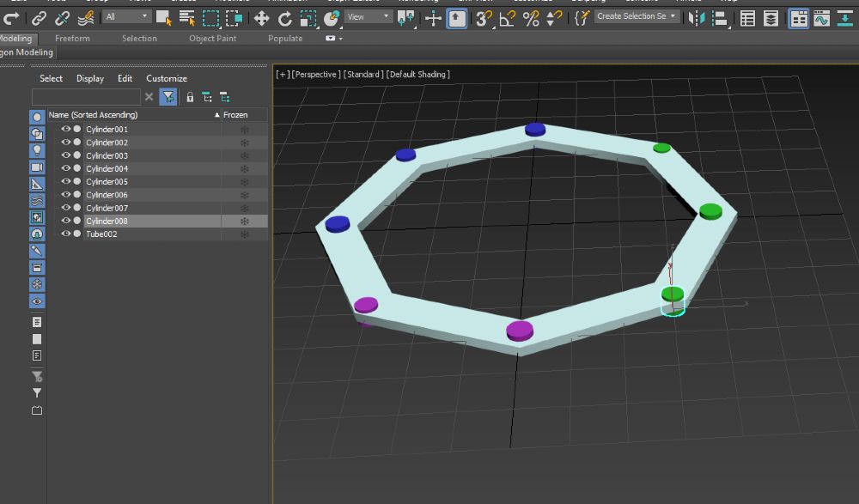Hide Cylinder004 using its eye icon
859x504 pixels.
pyautogui.click(x=66, y=168)
